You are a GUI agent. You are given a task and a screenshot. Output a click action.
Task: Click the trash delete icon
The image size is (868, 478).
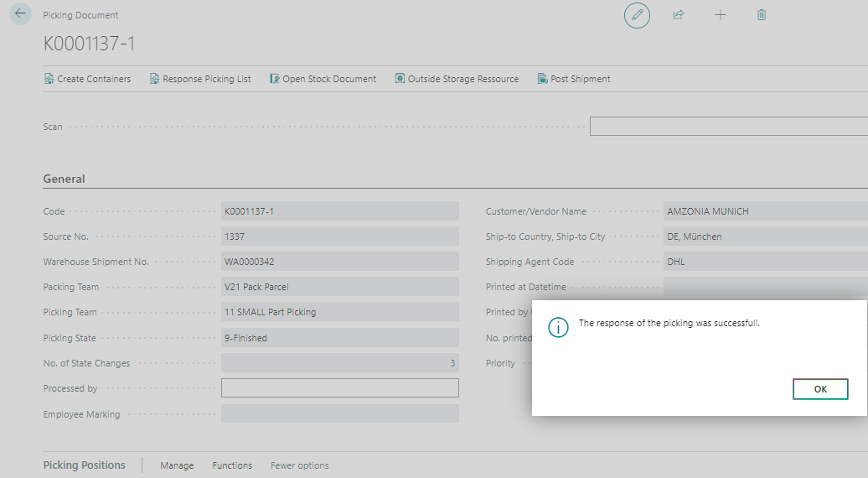click(762, 15)
